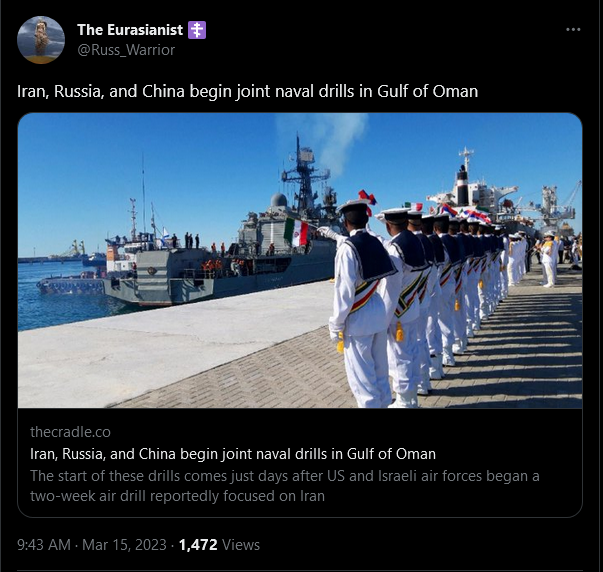This screenshot has width=603, height=572.
Task: Open the 1,472 view count
Action: 198,545
